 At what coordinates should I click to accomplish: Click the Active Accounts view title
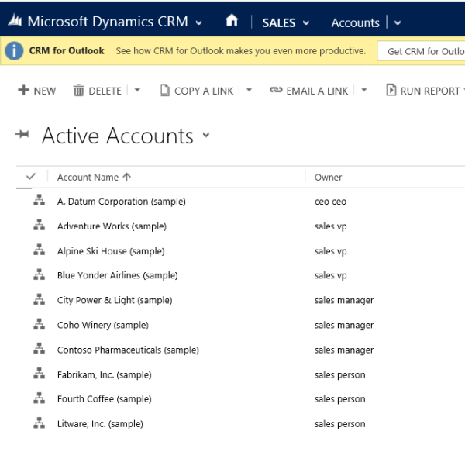pyautogui.click(x=118, y=136)
